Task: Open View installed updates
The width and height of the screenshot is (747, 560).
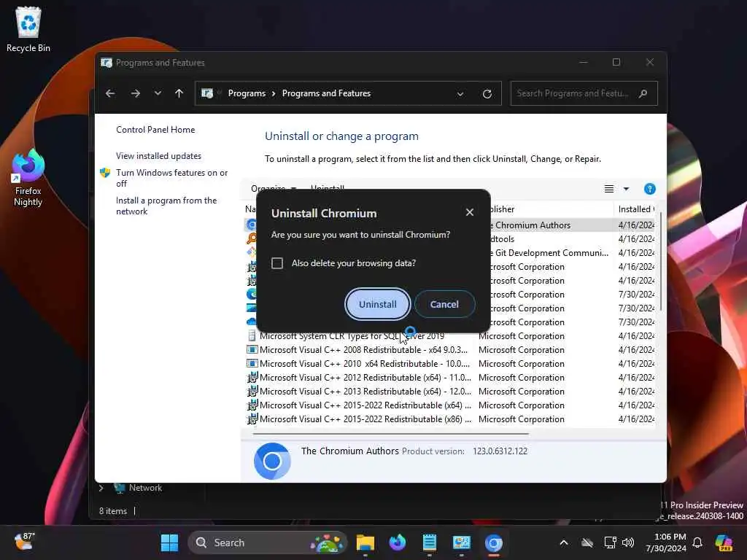Action: [158, 156]
